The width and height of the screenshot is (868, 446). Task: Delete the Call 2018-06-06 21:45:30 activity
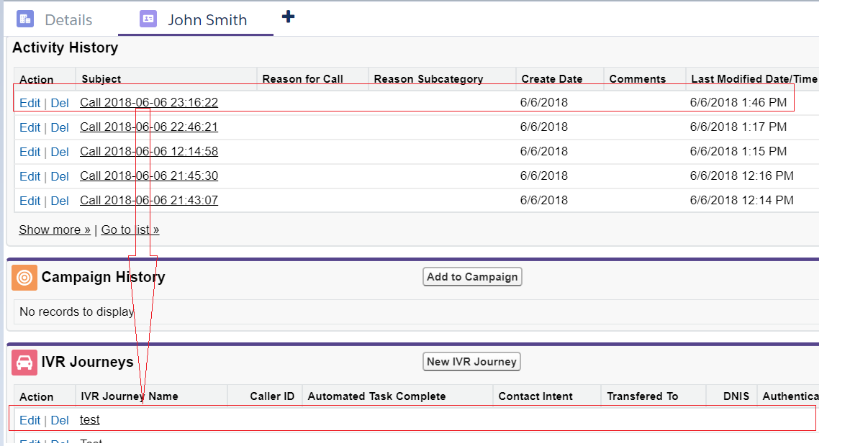click(x=60, y=176)
